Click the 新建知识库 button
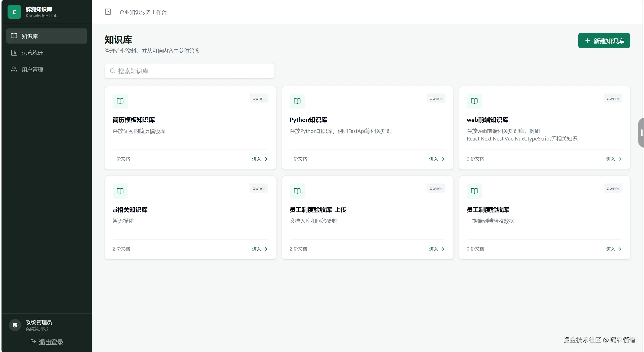Screen dimensions: 644x352 click(x=604, y=41)
